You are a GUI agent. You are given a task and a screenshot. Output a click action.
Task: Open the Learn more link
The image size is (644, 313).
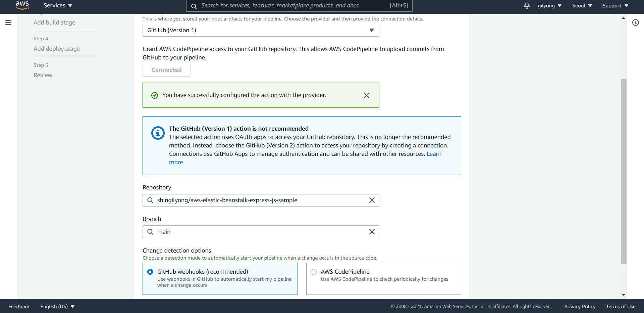click(434, 154)
